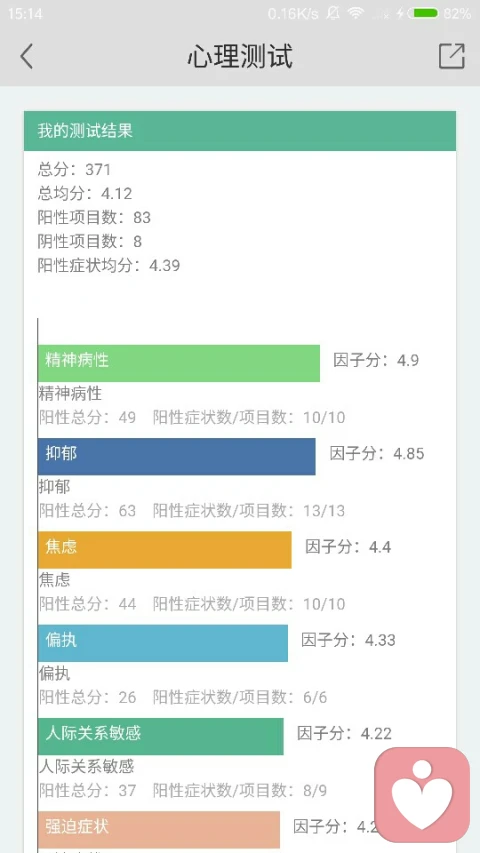The width and height of the screenshot is (480, 853).
Task: Select the green 人际关系敏感 bar
Action: click(161, 736)
